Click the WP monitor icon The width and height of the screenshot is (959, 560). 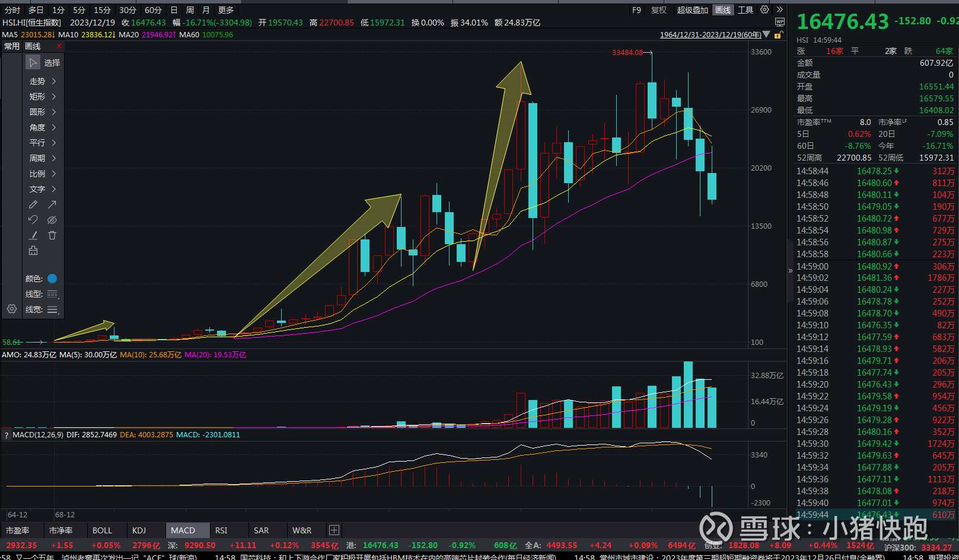(x=780, y=22)
